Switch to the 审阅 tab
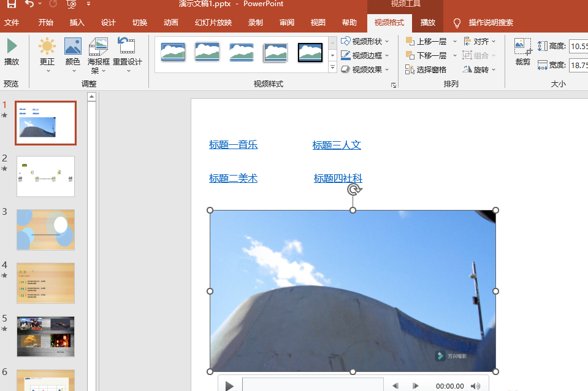The width and height of the screenshot is (588, 391). click(287, 23)
